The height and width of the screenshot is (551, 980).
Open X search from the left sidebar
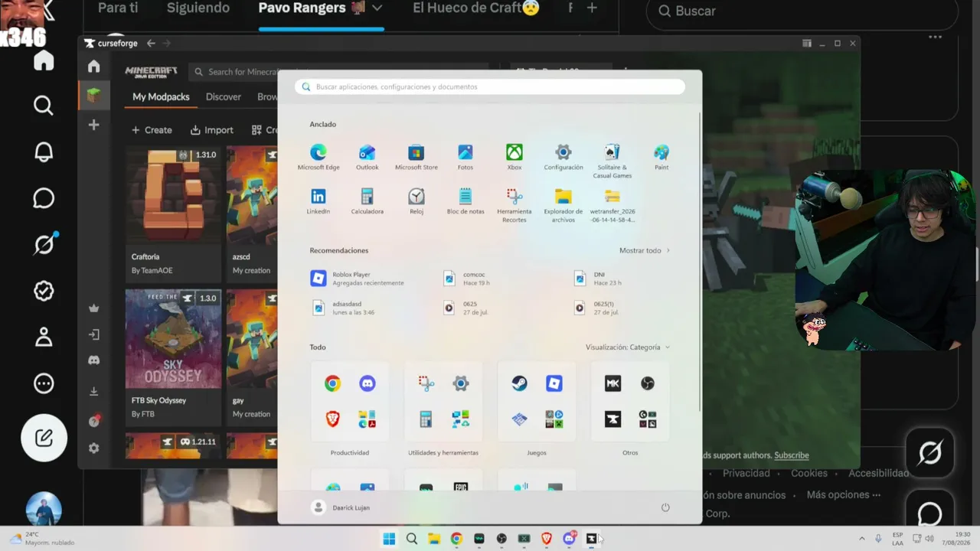coord(44,105)
